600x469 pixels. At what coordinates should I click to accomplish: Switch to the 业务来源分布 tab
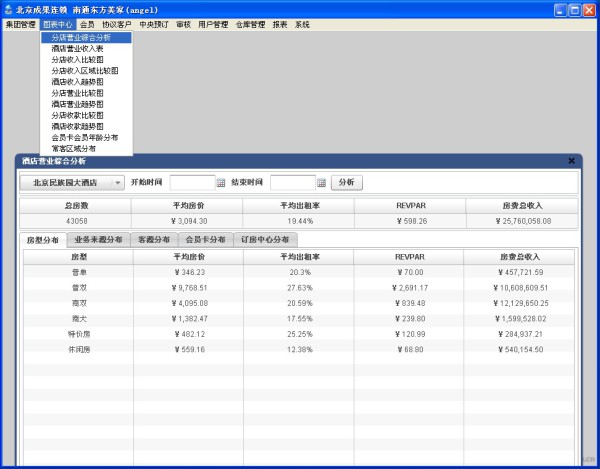click(98, 240)
